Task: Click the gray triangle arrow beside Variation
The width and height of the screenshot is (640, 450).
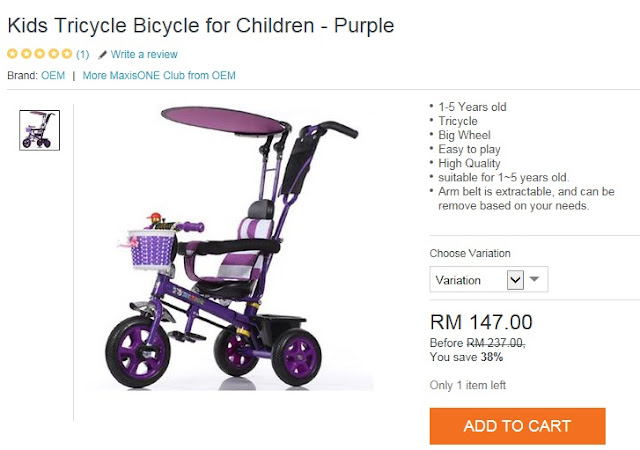Action: pos(534,279)
